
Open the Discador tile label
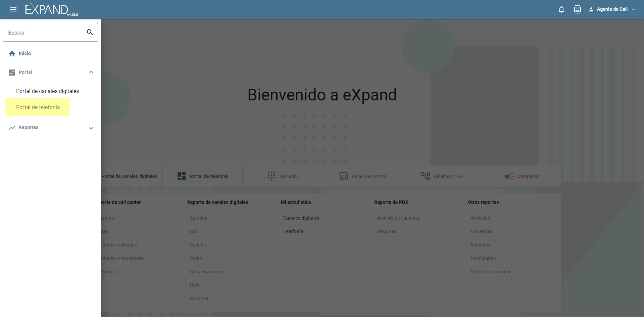tap(289, 176)
